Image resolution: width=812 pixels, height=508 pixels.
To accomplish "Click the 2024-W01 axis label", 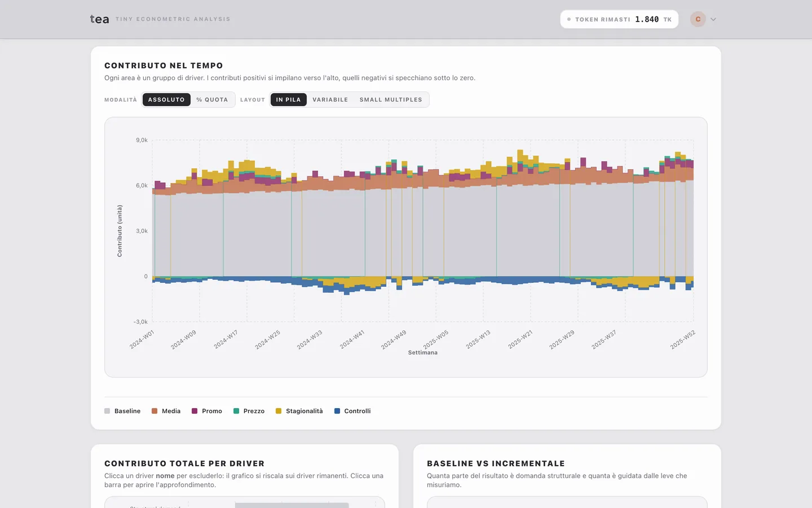I will click(x=142, y=339).
